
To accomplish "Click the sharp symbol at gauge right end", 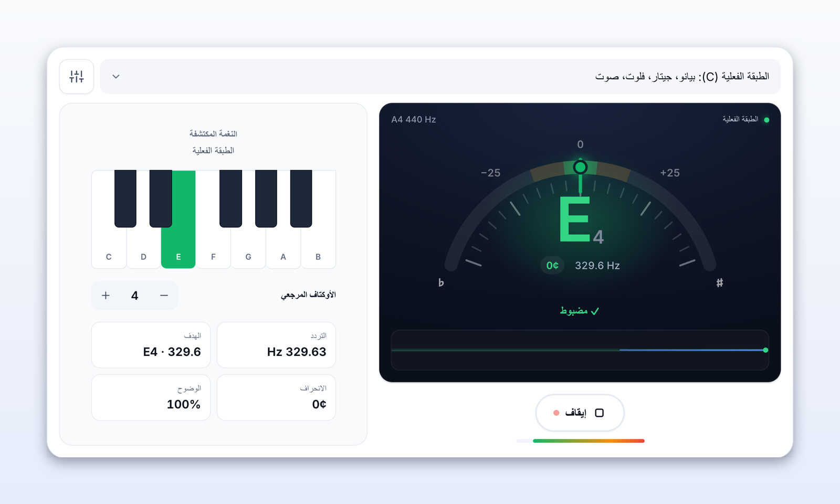I will pos(720,283).
